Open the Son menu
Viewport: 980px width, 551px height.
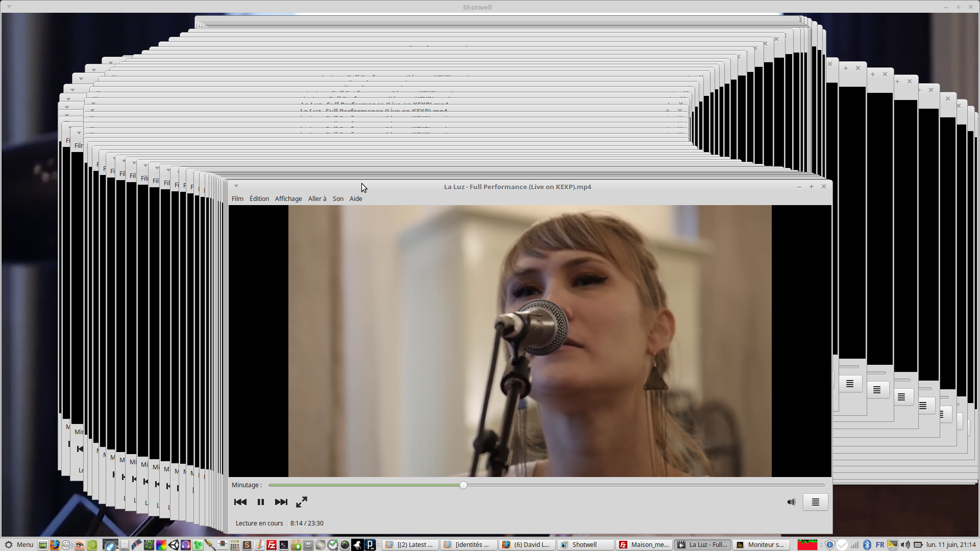tap(338, 199)
